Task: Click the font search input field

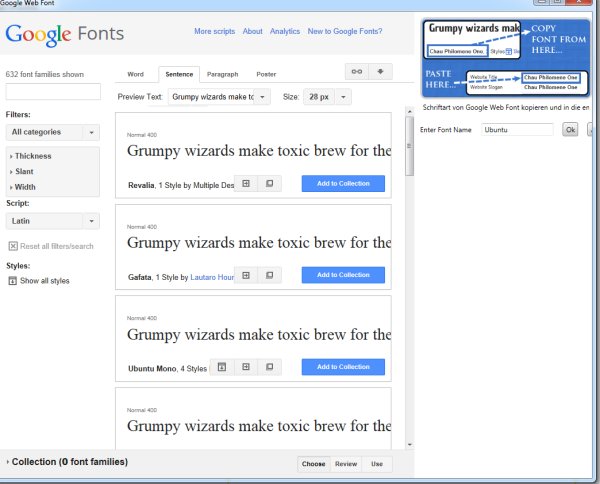Action: pyautogui.click(x=53, y=92)
